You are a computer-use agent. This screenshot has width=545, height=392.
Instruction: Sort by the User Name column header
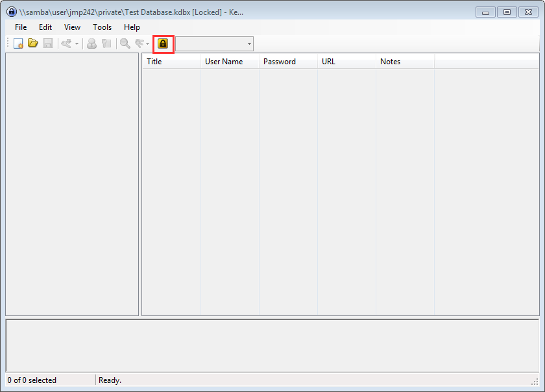tap(230, 62)
